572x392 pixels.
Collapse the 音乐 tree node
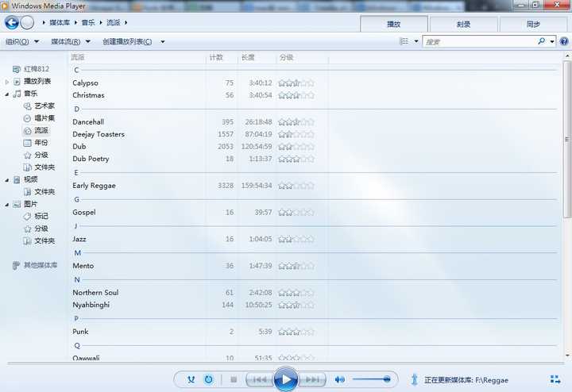(7, 94)
